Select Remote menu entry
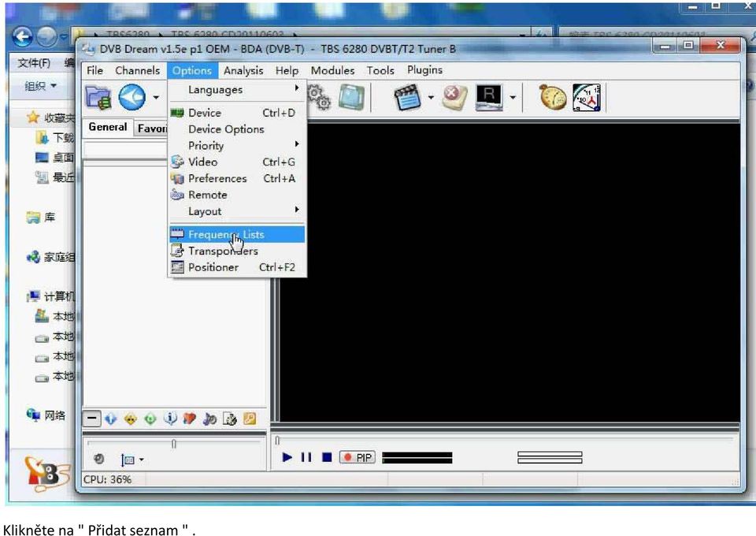This screenshot has height=536, width=756. point(237,195)
